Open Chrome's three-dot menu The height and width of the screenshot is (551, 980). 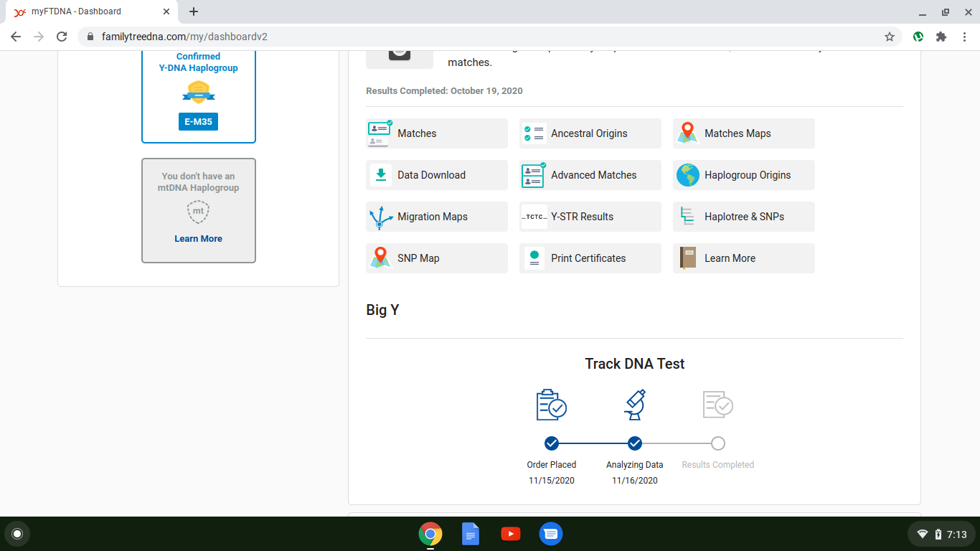tap(964, 37)
